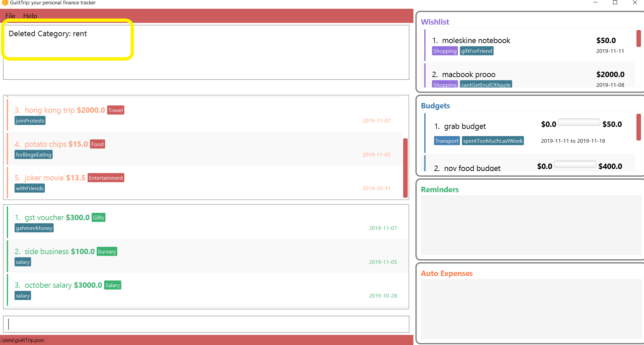Image resolution: width=644 pixels, height=345 pixels.
Task: Open the File menu
Action: click(10, 16)
